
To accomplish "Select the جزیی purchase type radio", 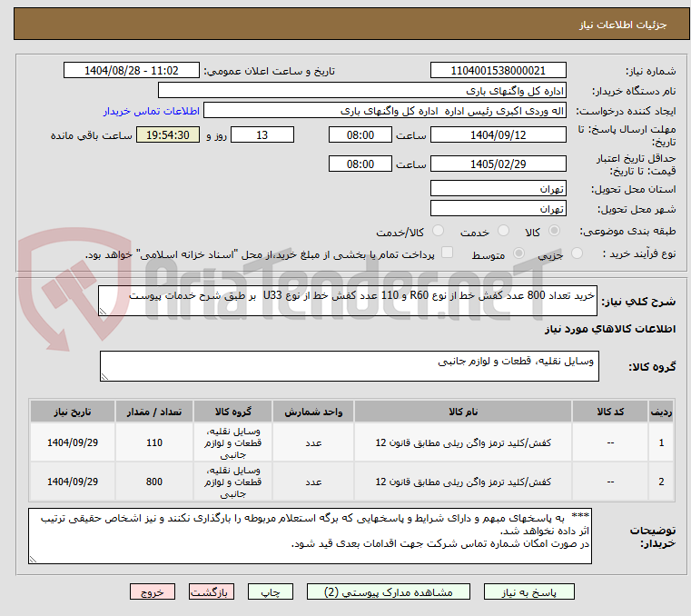I will [x=577, y=253].
